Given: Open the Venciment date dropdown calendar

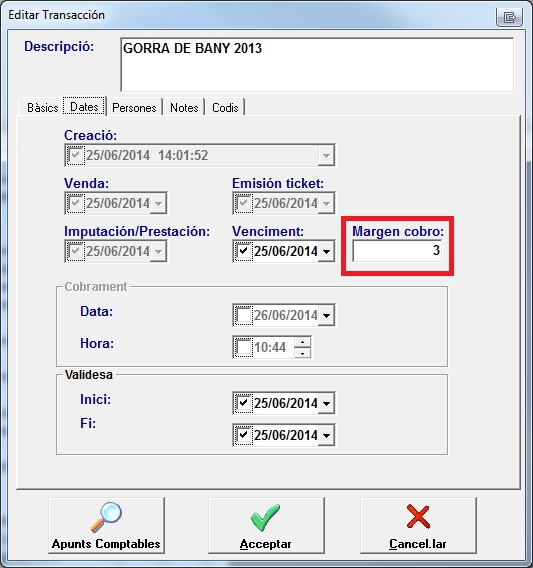Looking at the screenshot, I should coord(326,251).
